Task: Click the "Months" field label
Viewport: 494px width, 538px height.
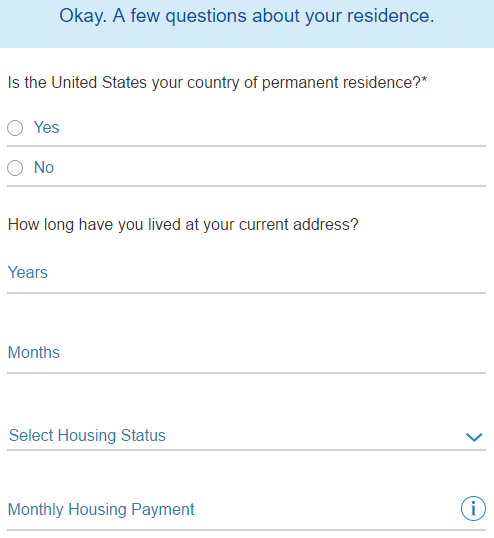Action: click(34, 352)
